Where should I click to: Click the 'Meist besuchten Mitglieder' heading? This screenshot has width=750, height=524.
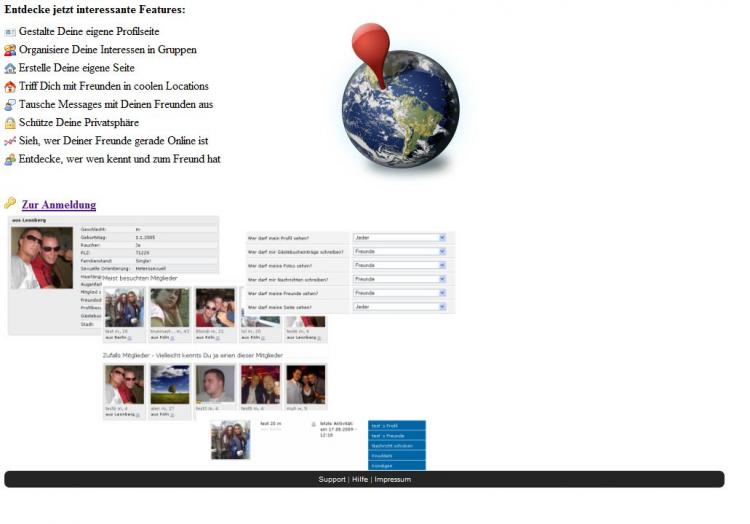(x=140, y=278)
